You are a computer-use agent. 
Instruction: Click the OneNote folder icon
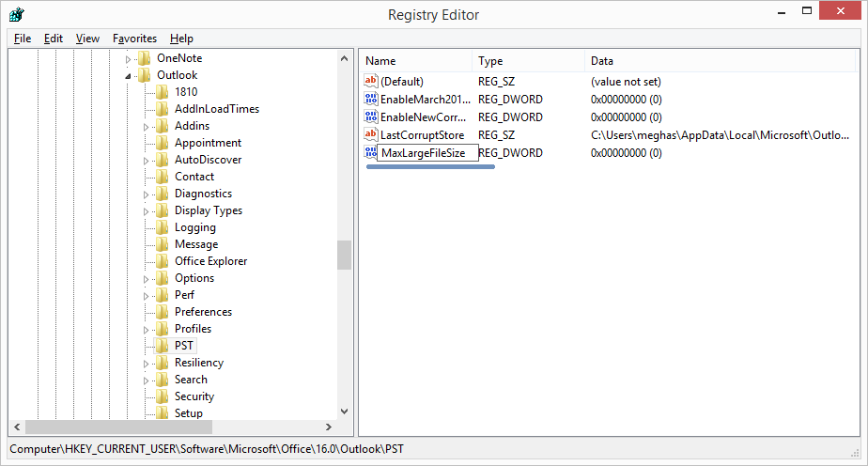(x=144, y=58)
